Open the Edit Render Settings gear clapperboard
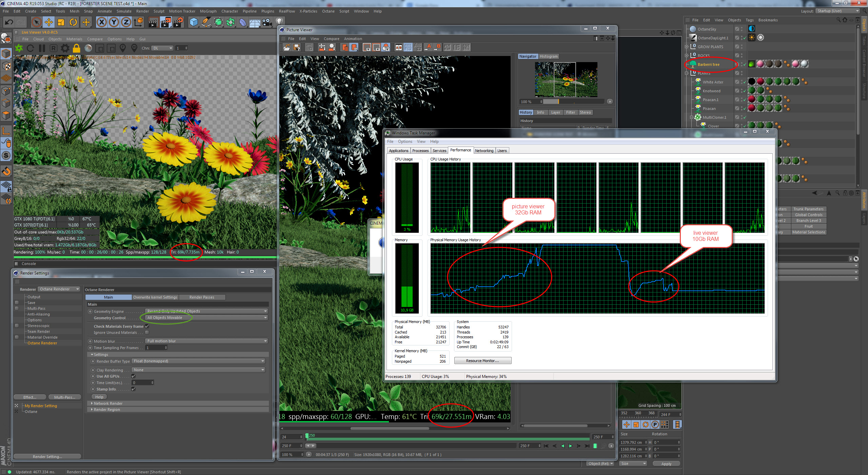 (178, 22)
